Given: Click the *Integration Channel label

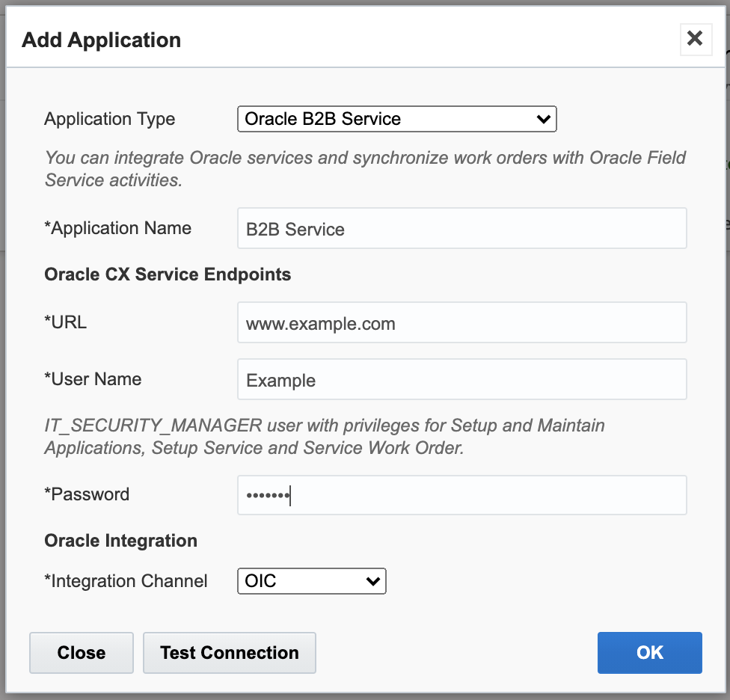Looking at the screenshot, I should click(126, 581).
